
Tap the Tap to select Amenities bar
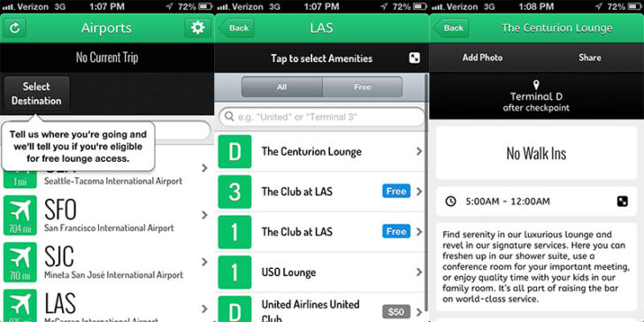pos(322,58)
